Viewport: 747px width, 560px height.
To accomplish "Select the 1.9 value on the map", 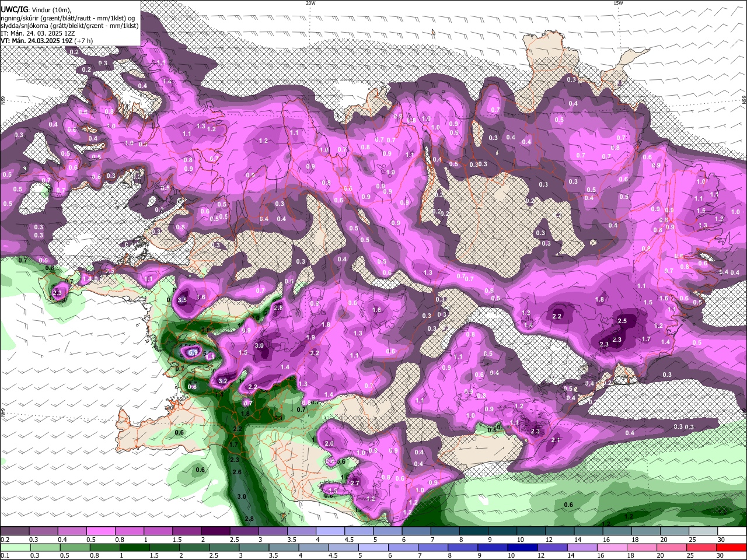I will pos(311,337).
